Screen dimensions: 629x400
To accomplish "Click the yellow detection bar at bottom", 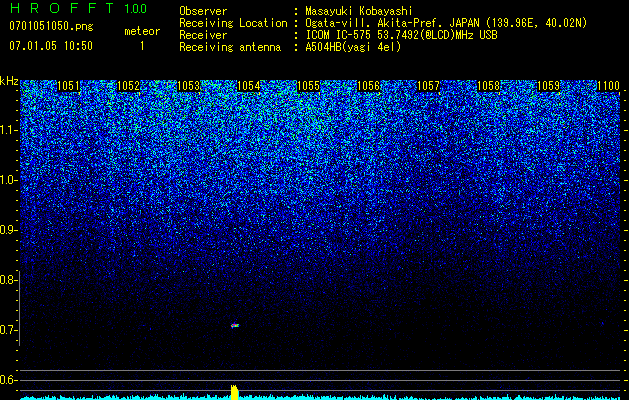I will click(x=234, y=392).
